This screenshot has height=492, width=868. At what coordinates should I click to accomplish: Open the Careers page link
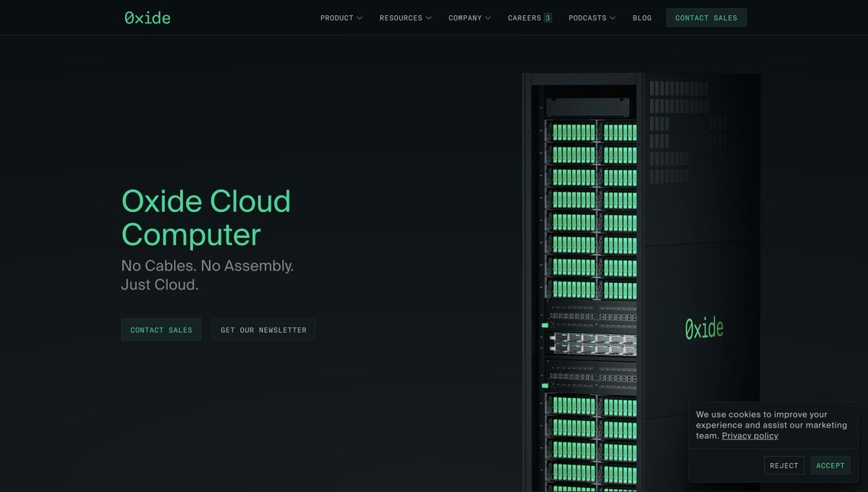pyautogui.click(x=529, y=18)
